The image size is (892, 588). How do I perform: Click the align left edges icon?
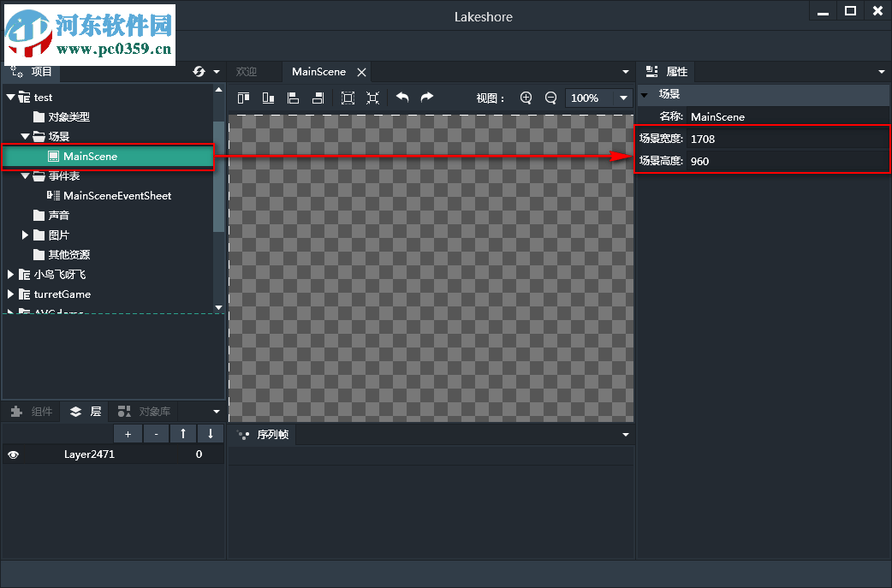293,98
